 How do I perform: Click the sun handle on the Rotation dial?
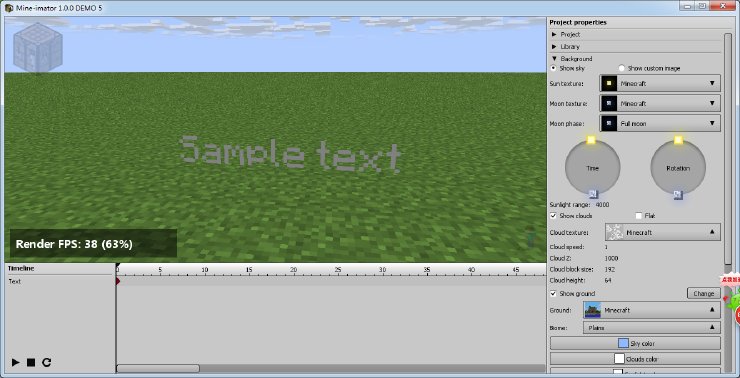point(678,140)
